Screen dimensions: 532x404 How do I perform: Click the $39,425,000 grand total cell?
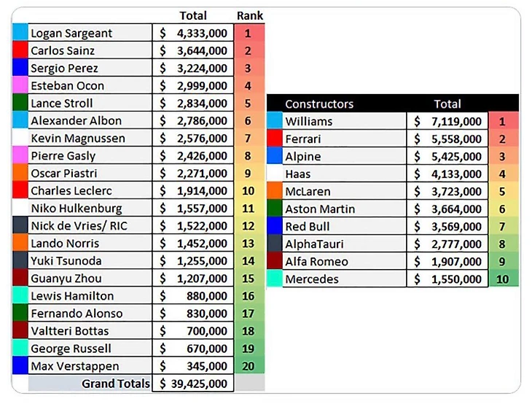click(x=193, y=384)
